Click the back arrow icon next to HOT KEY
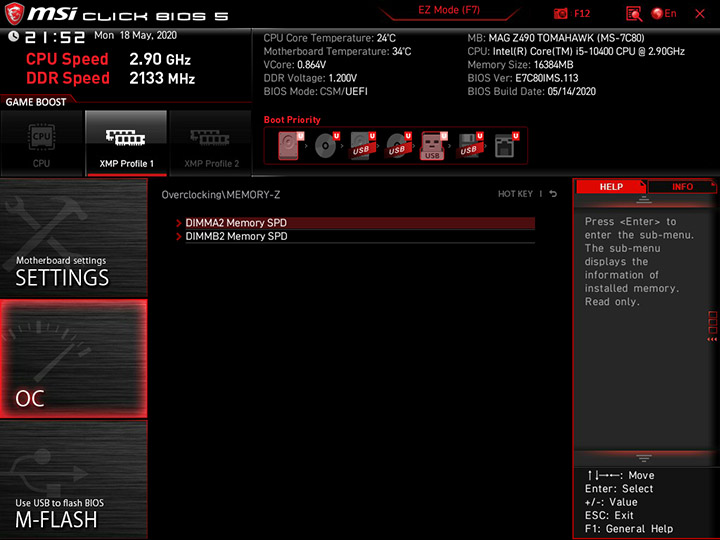The height and width of the screenshot is (540, 720). (553, 194)
